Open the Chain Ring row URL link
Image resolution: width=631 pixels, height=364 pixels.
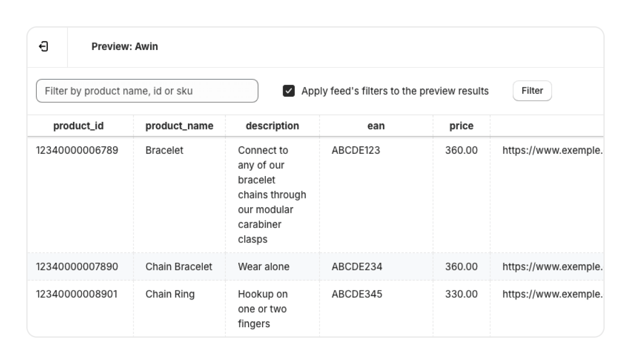[552, 294]
